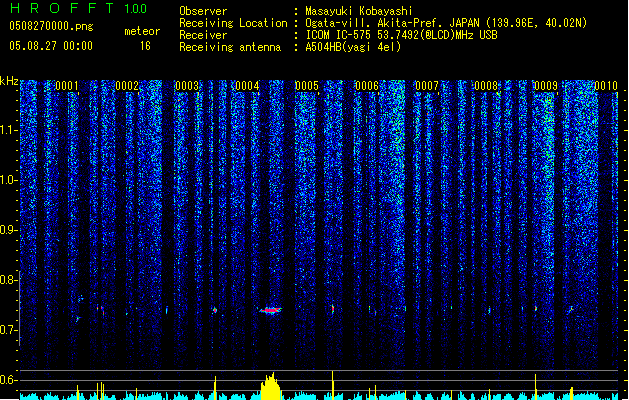Click time marker 0002

127,86
